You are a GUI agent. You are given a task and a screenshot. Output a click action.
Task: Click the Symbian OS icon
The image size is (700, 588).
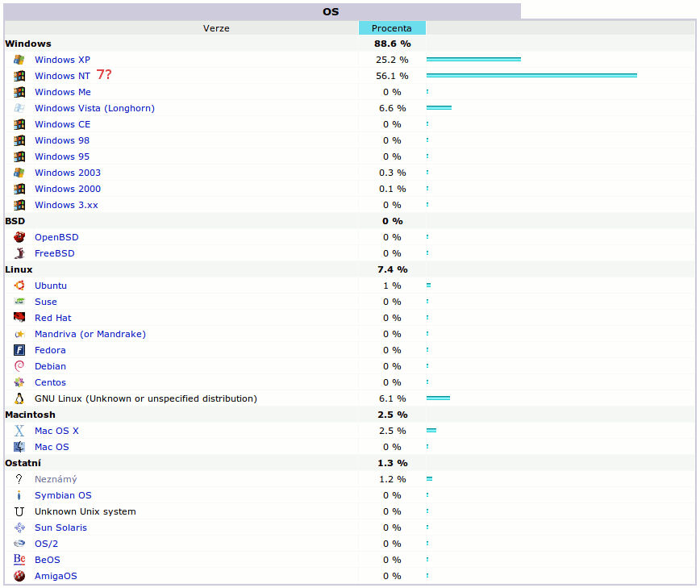tap(19, 495)
